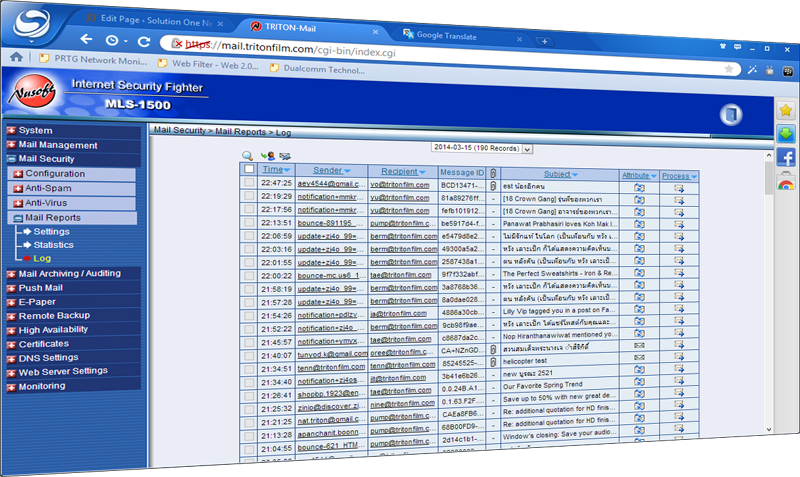Sort by the Attribute column header
The width and height of the screenshot is (800, 477).
tap(639, 175)
